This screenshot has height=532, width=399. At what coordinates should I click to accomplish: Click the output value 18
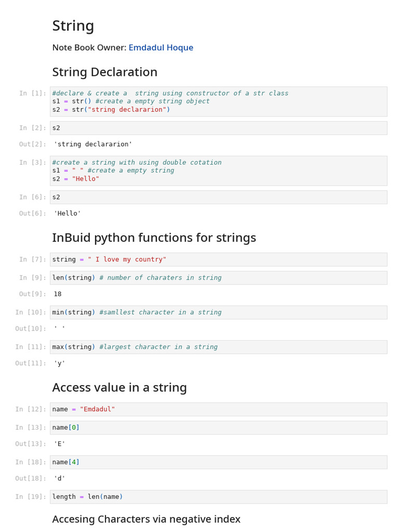pyautogui.click(x=58, y=294)
